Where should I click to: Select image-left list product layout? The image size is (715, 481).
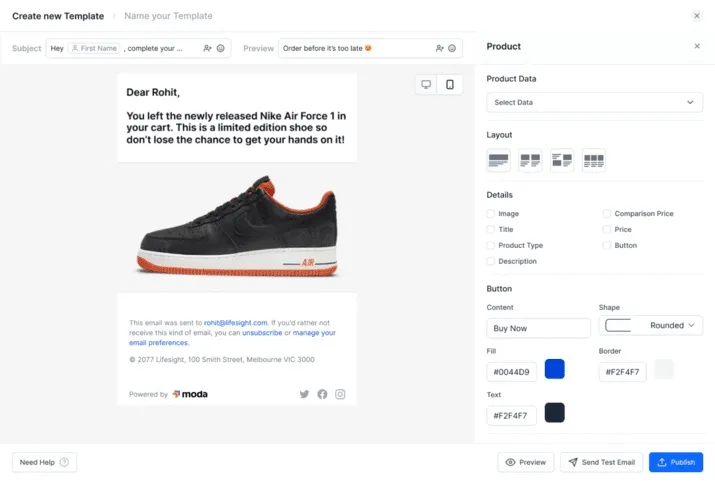pos(562,160)
